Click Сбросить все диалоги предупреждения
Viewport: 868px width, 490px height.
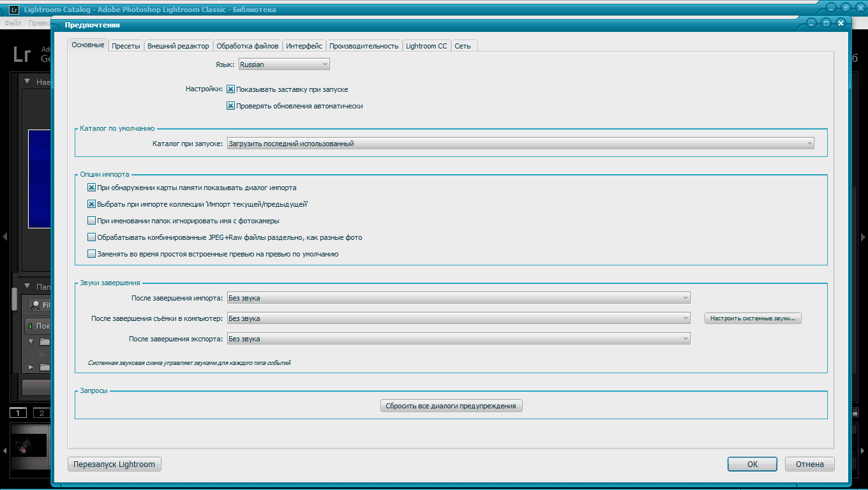coord(451,406)
